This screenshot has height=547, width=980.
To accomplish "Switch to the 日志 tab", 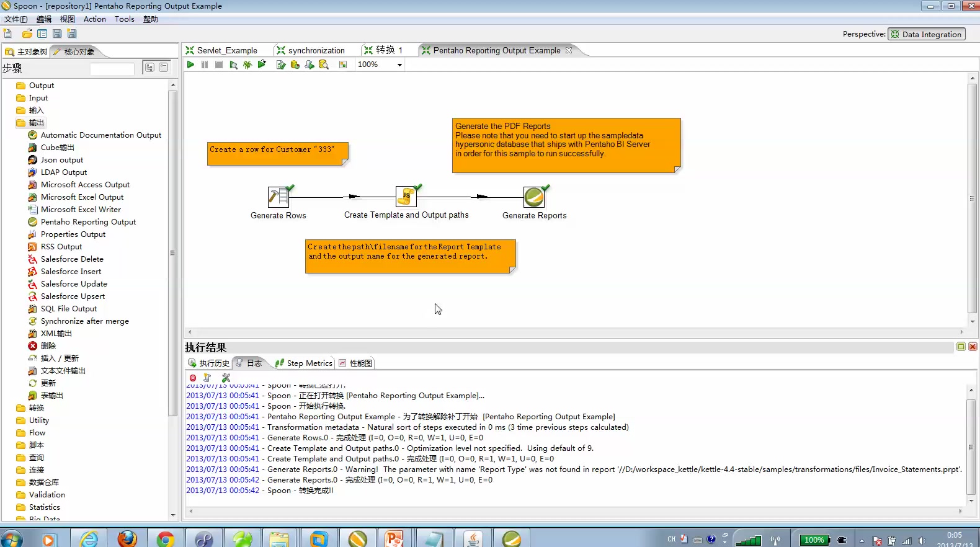I will (249, 363).
